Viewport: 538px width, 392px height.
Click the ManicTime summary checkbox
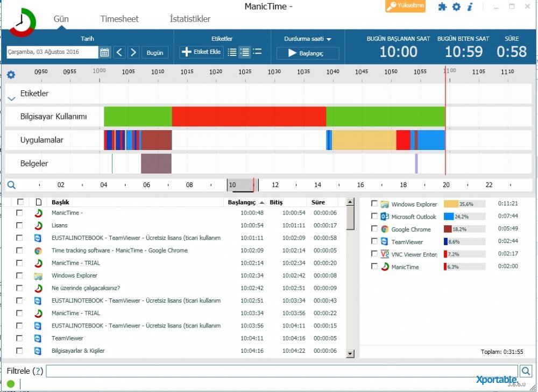[374, 266]
